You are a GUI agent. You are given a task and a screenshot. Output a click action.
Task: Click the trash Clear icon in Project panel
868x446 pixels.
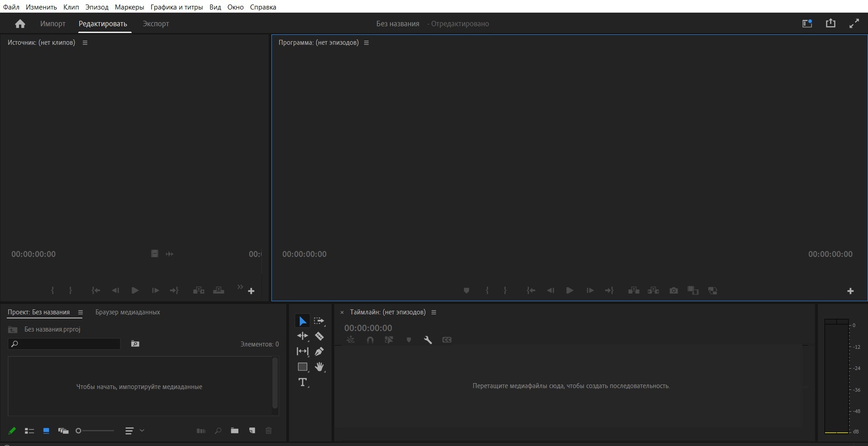[x=269, y=431]
